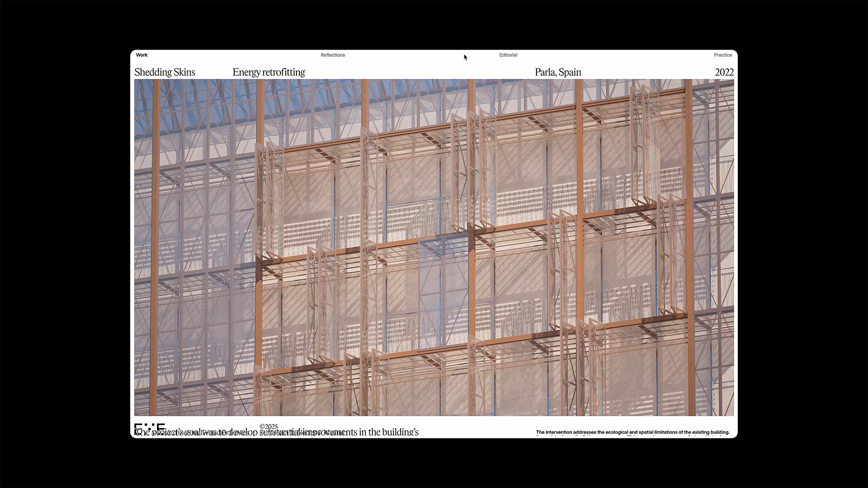Click the intervention addresses paragraph text
The width and height of the screenshot is (868, 488).
pyautogui.click(x=632, y=432)
